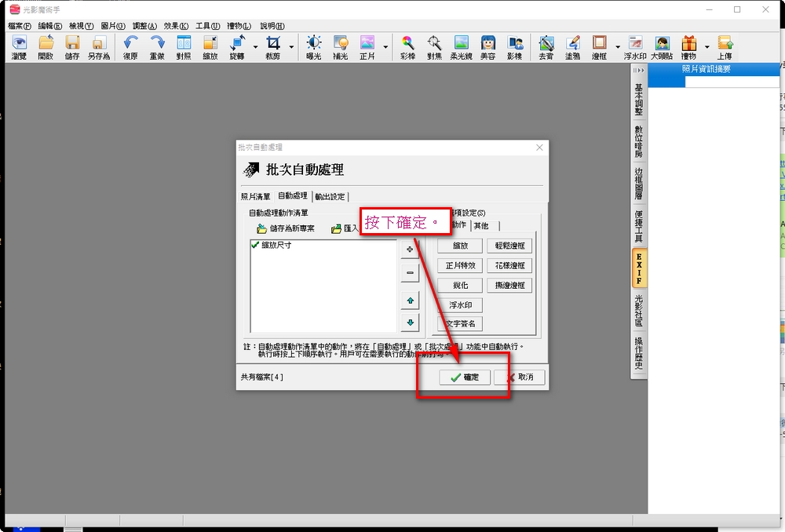Open the EXIF side panel tab

[x=639, y=269]
